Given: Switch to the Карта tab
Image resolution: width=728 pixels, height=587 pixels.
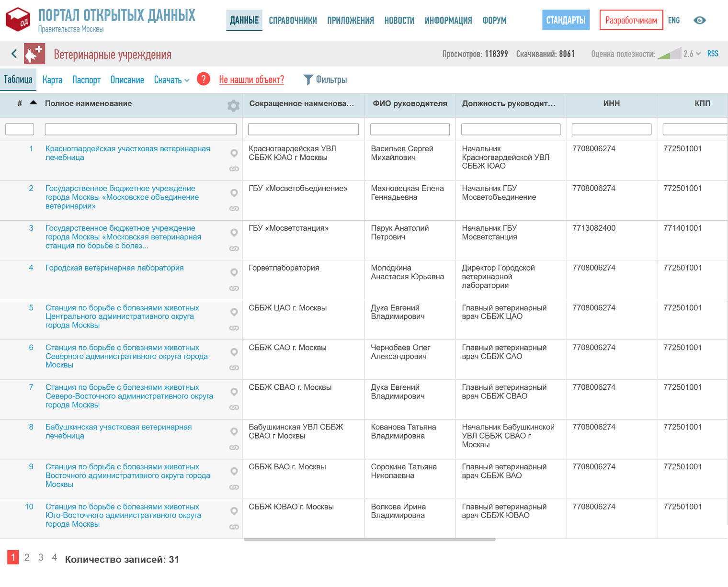Looking at the screenshot, I should [52, 80].
